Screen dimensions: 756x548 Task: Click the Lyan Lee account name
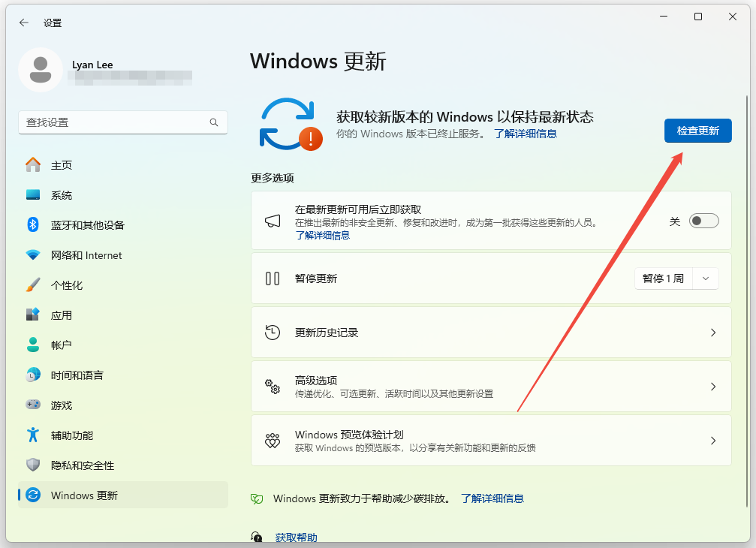click(92, 65)
